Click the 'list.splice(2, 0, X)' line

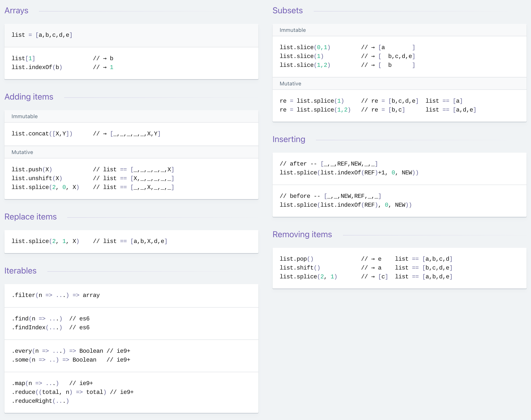[x=93, y=187]
